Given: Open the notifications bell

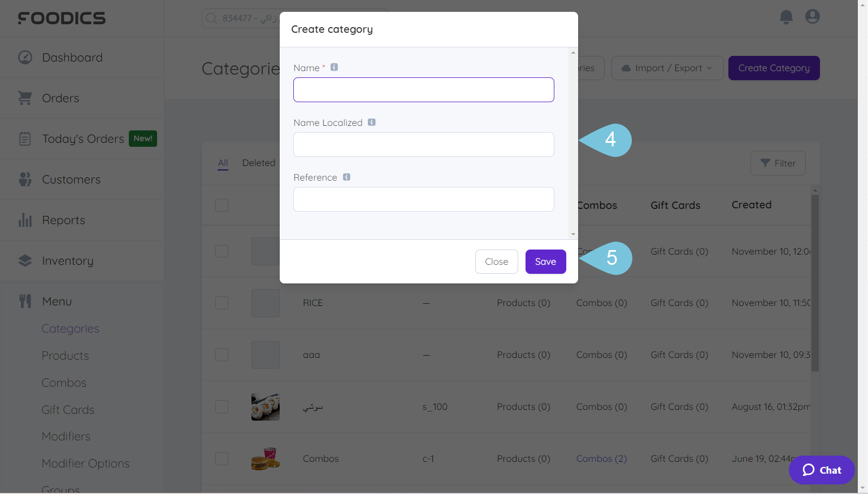Looking at the screenshot, I should [786, 17].
